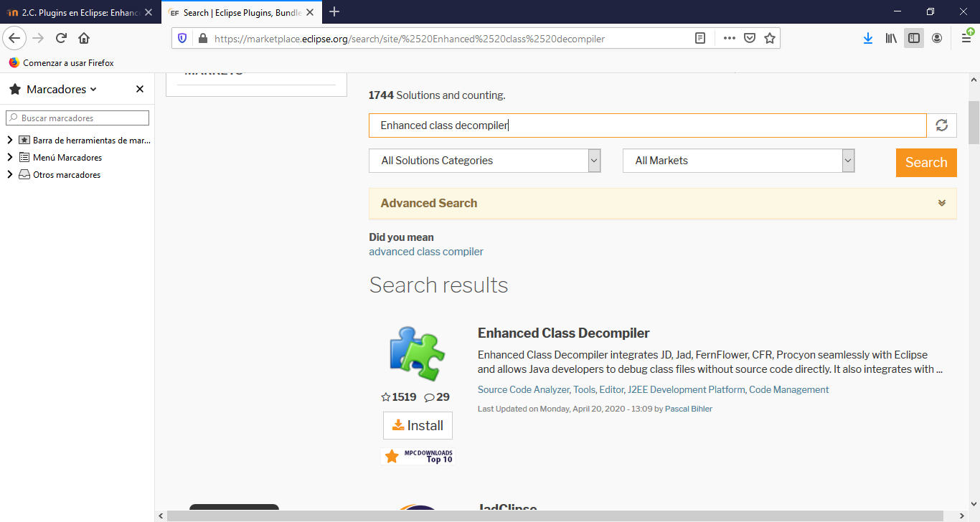Select Otros marcadores tree row
980x522 pixels.
[x=77, y=175]
